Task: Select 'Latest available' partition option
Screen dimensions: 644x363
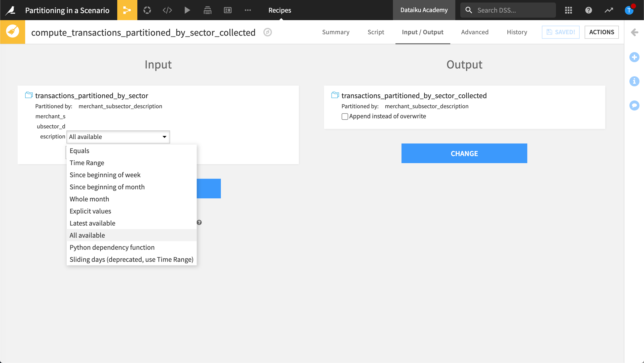Action: 92,223
